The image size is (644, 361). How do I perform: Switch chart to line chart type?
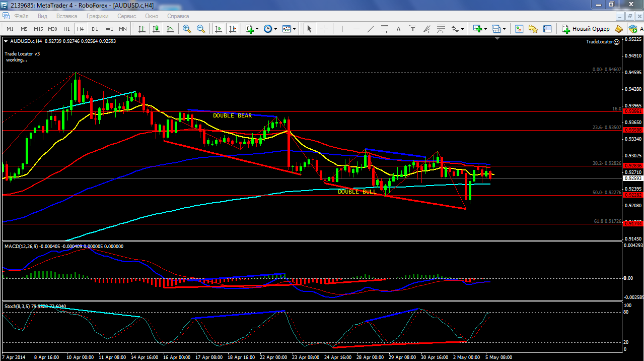coord(170,29)
